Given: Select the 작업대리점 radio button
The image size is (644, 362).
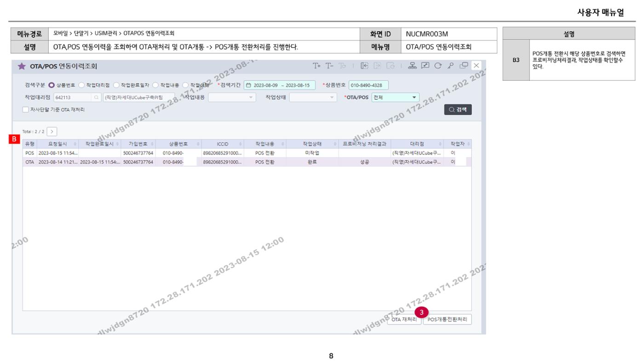Looking at the screenshot, I should click(82, 85).
